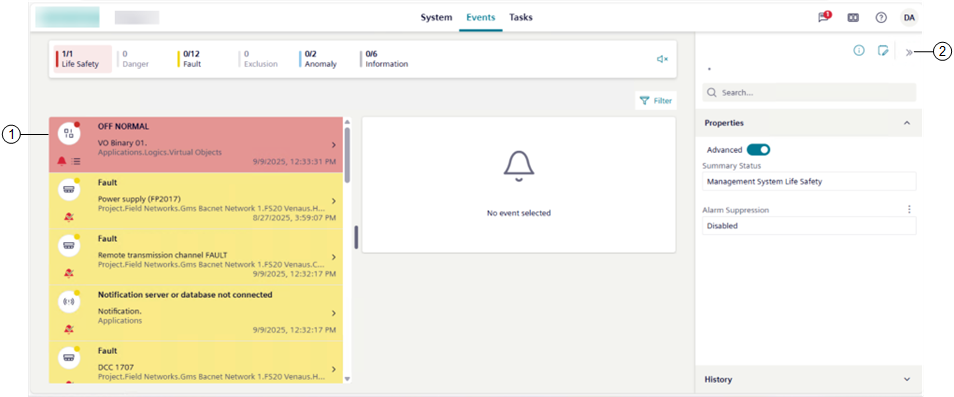Click 'Notification server or database not connected' title

pyautogui.click(x=185, y=295)
